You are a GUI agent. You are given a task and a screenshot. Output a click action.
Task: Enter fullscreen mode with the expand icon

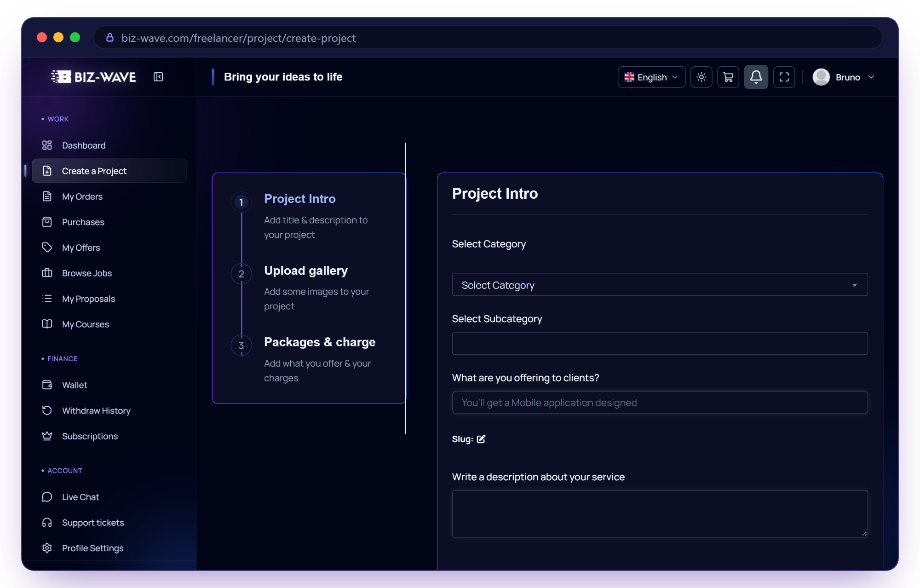(784, 77)
